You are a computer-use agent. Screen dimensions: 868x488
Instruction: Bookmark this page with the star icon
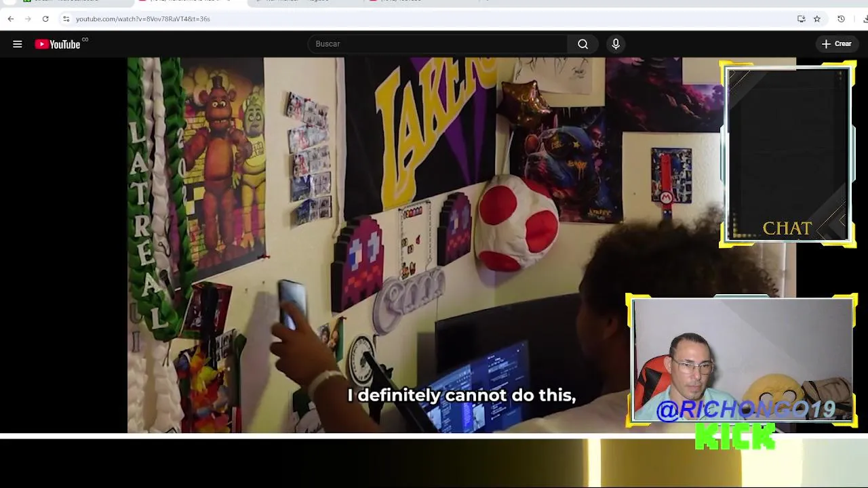tap(817, 19)
